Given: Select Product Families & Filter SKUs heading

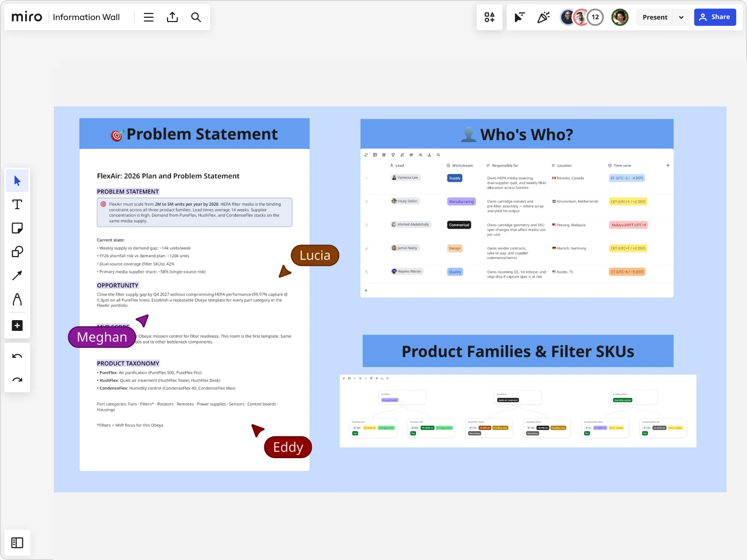Looking at the screenshot, I should (x=518, y=351).
